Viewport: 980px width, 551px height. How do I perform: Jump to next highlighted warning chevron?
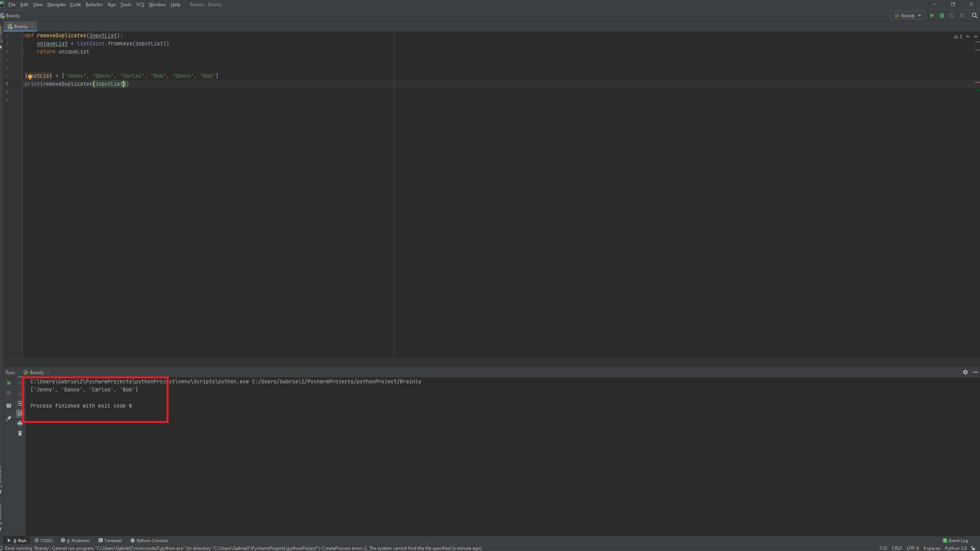tap(975, 37)
